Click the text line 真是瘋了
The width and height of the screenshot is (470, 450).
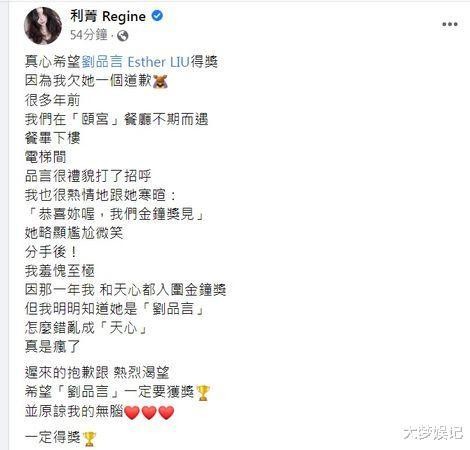53,347
